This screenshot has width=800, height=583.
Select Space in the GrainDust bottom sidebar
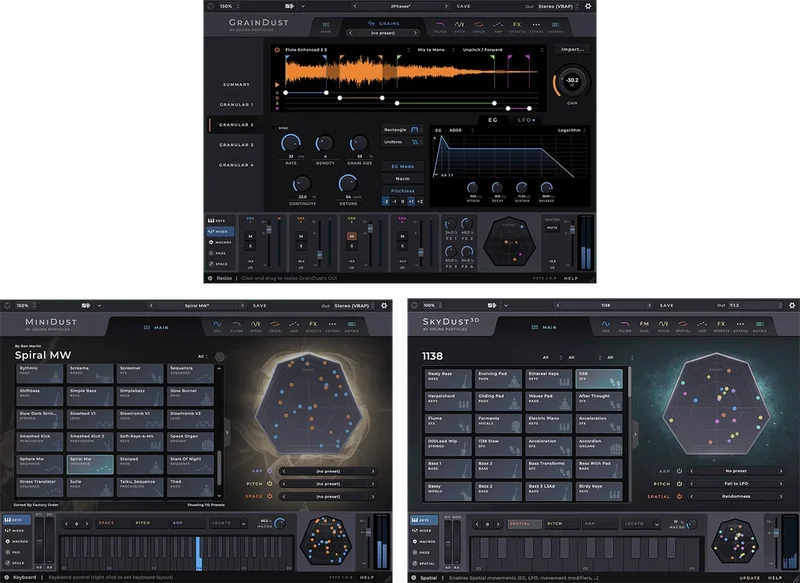coord(220,264)
